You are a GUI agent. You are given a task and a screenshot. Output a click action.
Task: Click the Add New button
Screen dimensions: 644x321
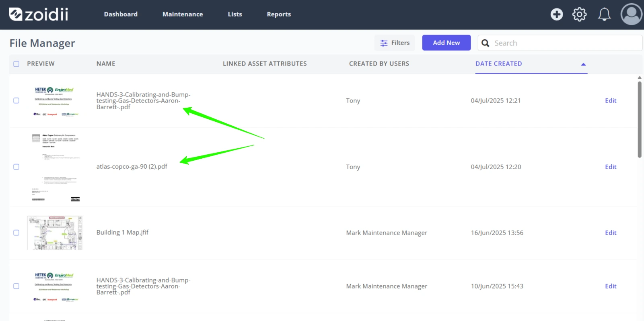tap(446, 43)
